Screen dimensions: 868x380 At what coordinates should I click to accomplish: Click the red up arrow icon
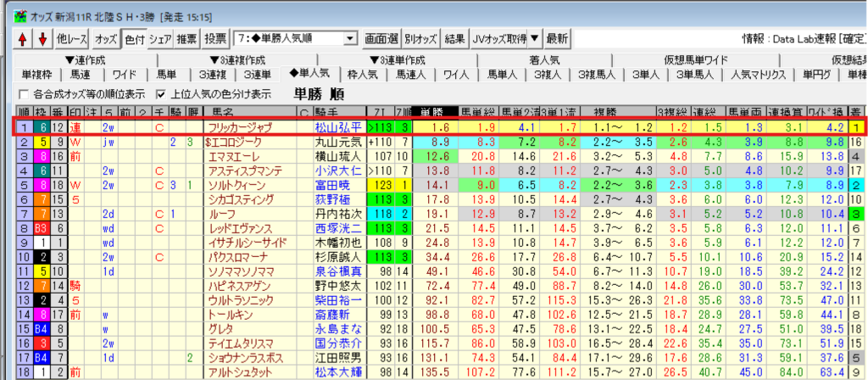click(x=22, y=38)
